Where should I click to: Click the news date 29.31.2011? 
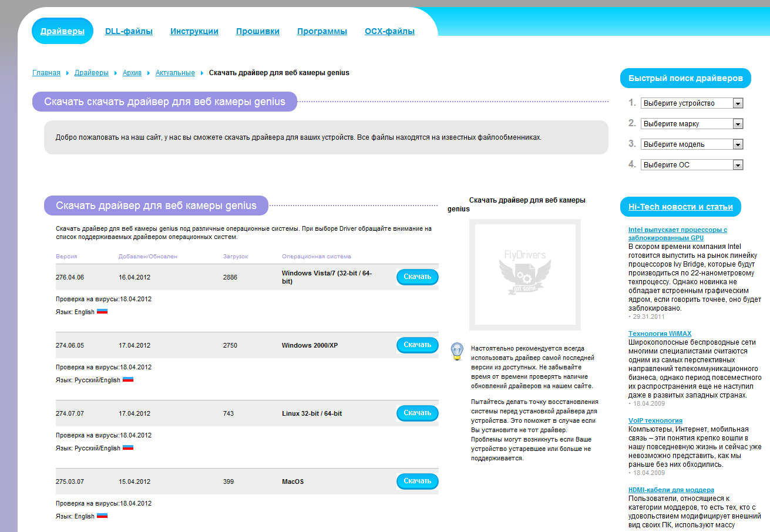(x=648, y=316)
